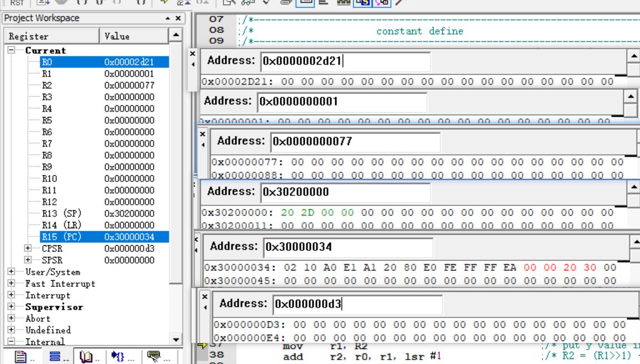Click scroll up arrow in 0x30200000 memory window
640x364 pixels.
point(633,188)
